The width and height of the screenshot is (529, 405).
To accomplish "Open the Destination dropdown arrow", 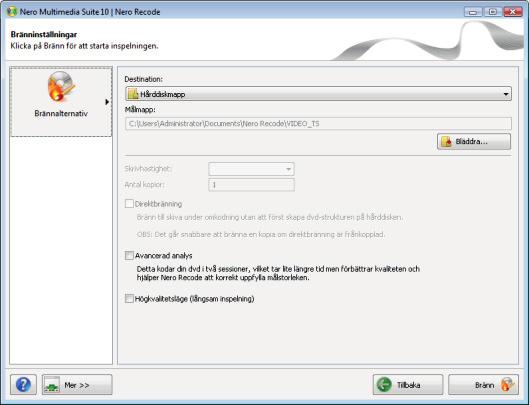I will [x=506, y=94].
